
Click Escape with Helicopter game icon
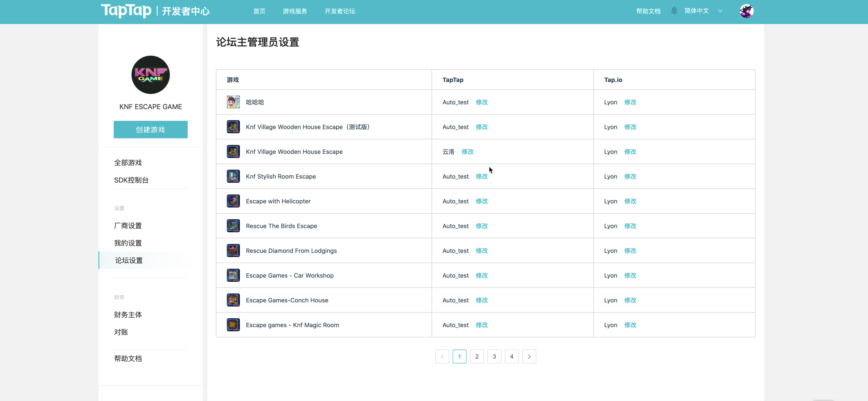233,201
